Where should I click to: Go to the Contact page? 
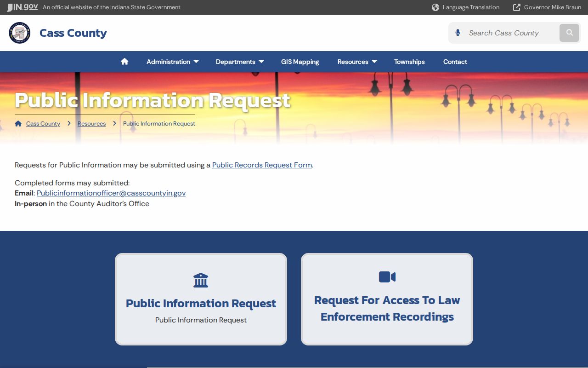coord(455,62)
